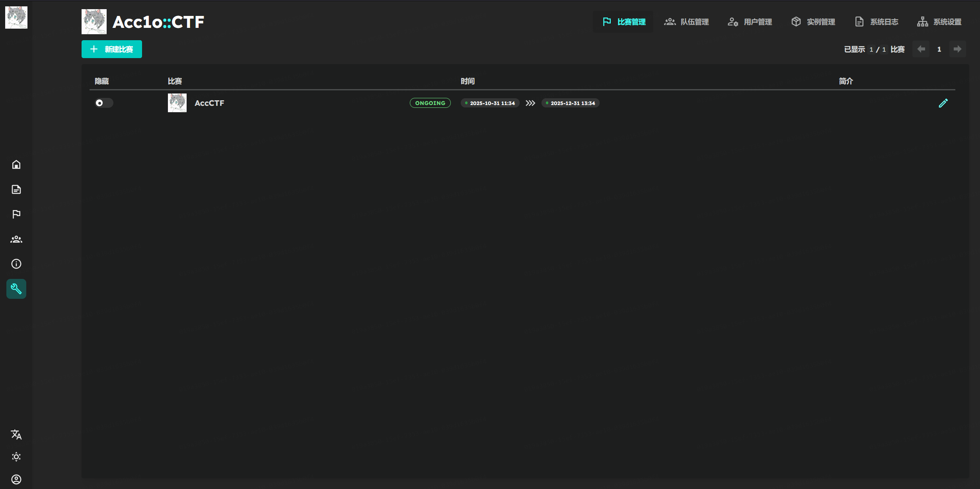Go to the next page arrow
The width and height of the screenshot is (980, 489).
tap(957, 49)
